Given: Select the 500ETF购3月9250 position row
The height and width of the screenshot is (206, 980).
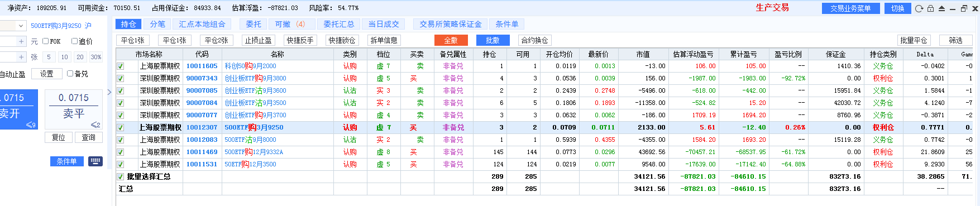Looking at the screenshot, I should coord(547,127).
